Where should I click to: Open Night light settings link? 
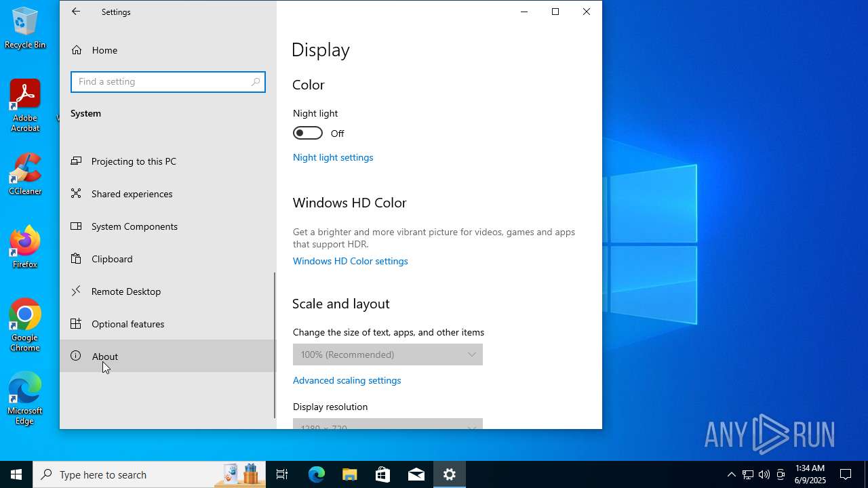click(333, 157)
